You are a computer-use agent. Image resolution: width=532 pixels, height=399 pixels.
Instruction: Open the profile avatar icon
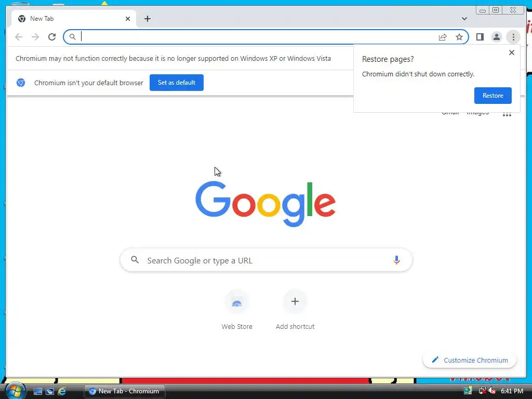pyautogui.click(x=496, y=37)
